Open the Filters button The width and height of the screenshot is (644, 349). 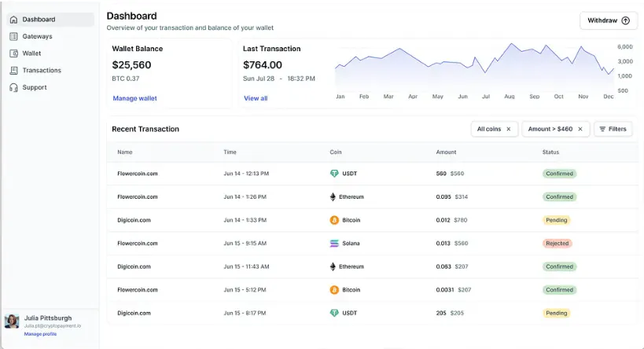613,129
